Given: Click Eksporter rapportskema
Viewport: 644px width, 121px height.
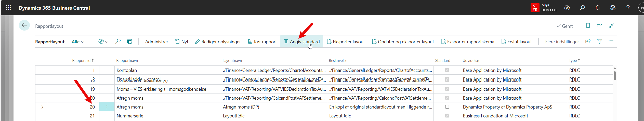Looking at the screenshot, I should click(x=468, y=42).
